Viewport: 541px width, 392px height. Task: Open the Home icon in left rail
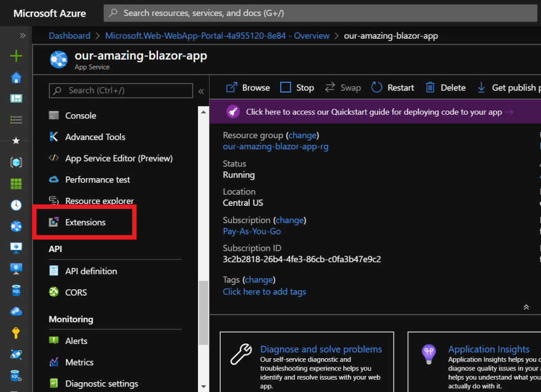click(16, 77)
